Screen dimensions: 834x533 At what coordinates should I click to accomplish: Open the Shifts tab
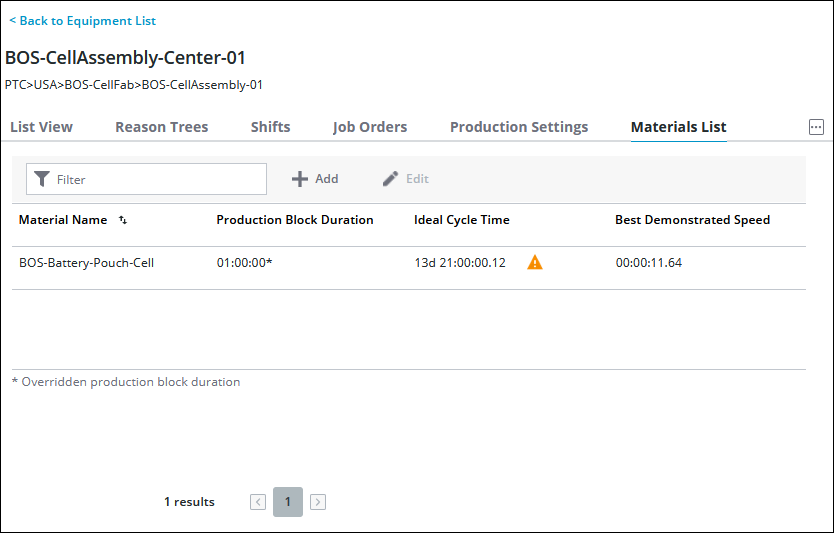[x=271, y=127]
